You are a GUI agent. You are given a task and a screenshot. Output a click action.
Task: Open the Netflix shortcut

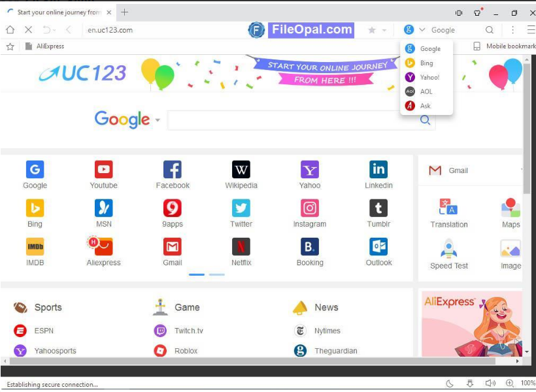pyautogui.click(x=241, y=252)
